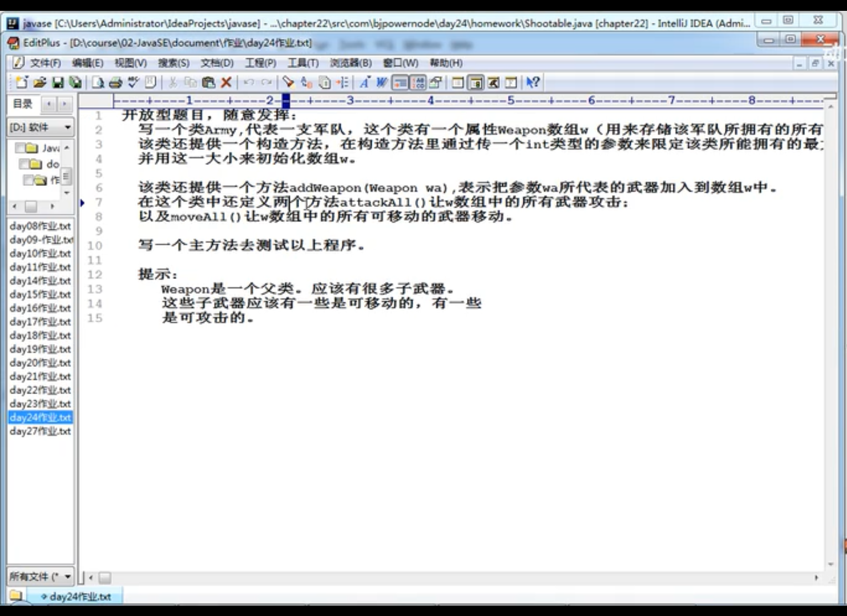The image size is (847, 616).
Task: Toggle Word Wrap 'W' icon
Action: coord(382,83)
